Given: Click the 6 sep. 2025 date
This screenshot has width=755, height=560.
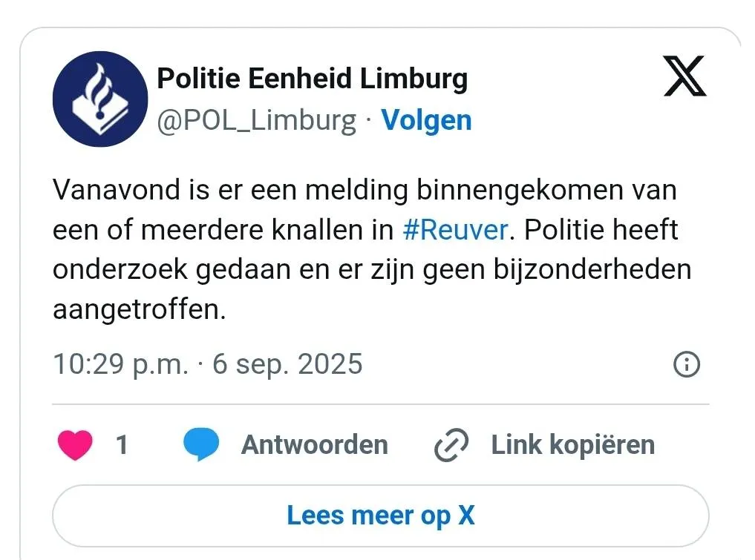Looking at the screenshot, I should point(287,364).
